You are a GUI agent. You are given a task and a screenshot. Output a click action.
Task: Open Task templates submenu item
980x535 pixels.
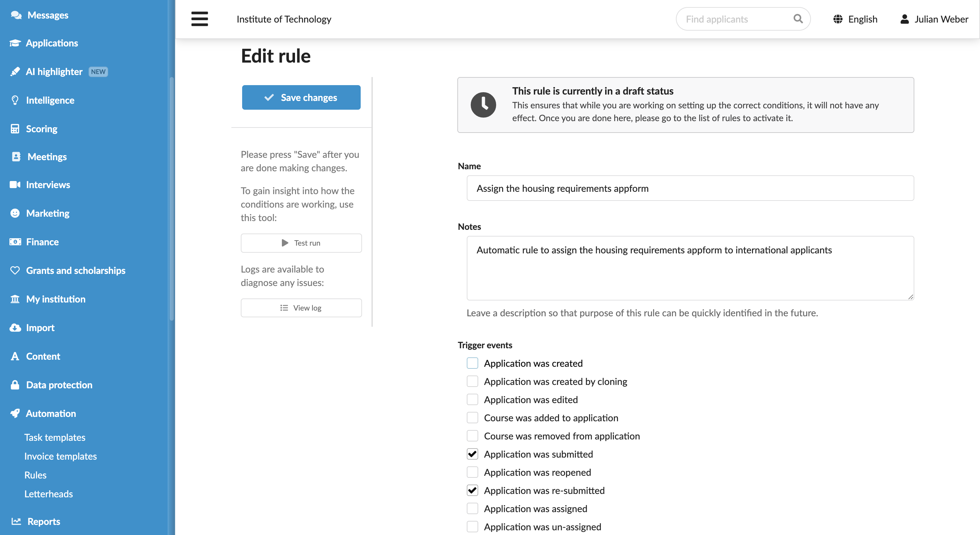55,437
